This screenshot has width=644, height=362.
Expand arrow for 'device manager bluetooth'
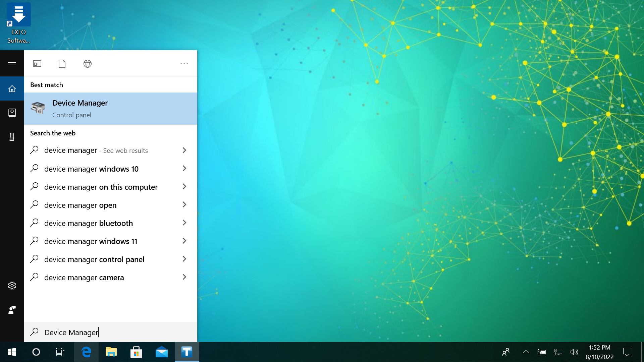(x=184, y=223)
